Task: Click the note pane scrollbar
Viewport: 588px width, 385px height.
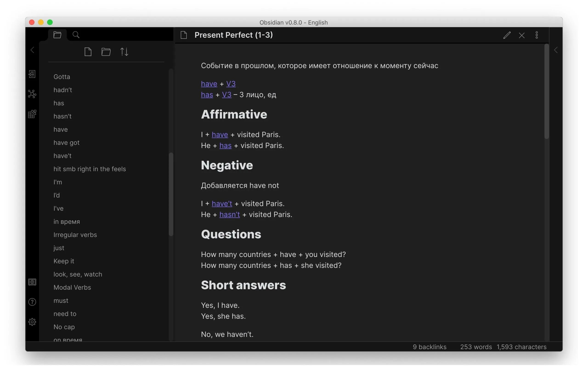Action: [546, 91]
